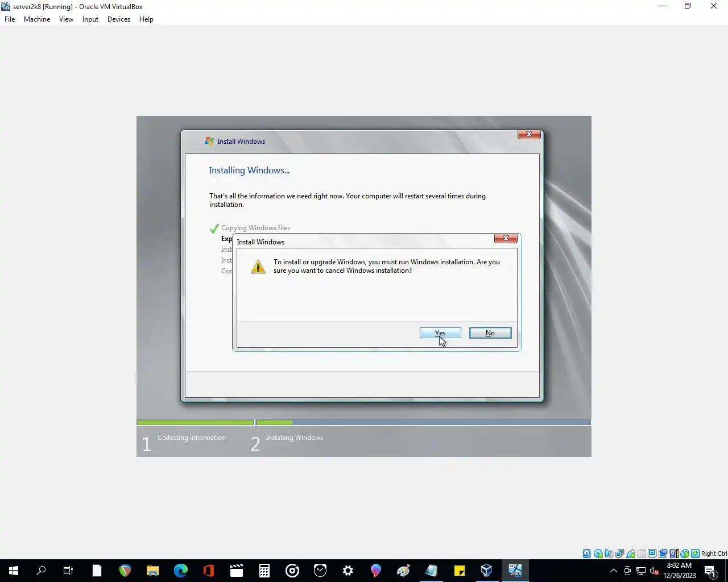
Task: Open the circular disc media app
Action: 292,571
